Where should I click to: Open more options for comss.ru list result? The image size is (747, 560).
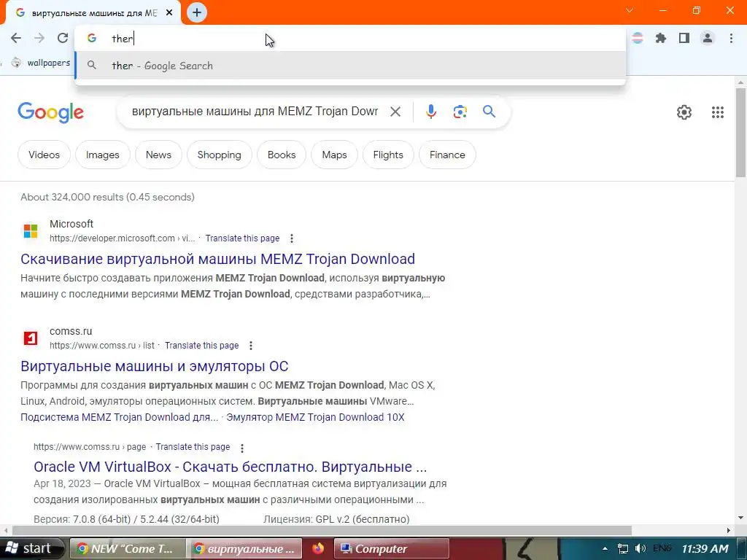click(x=251, y=346)
